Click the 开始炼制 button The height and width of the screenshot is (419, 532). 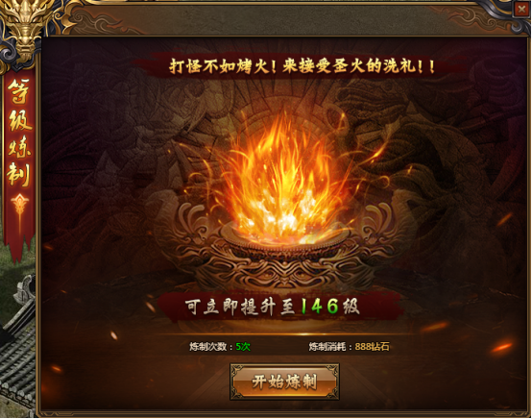pos(284,382)
